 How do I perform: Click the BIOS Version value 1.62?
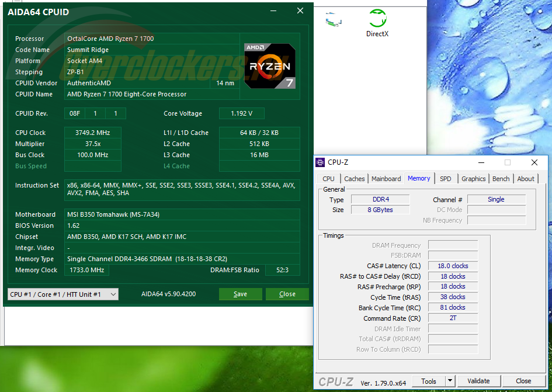[x=182, y=226]
